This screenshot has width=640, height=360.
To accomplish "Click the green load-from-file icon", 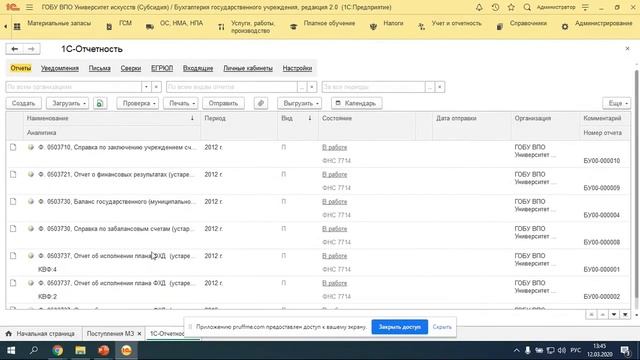I will 100,103.
